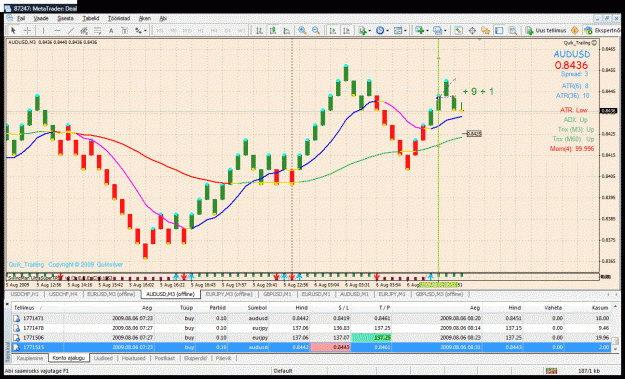Switch to USDCHF,H4 chart tab
The image size is (625, 379).
[x=63, y=294]
